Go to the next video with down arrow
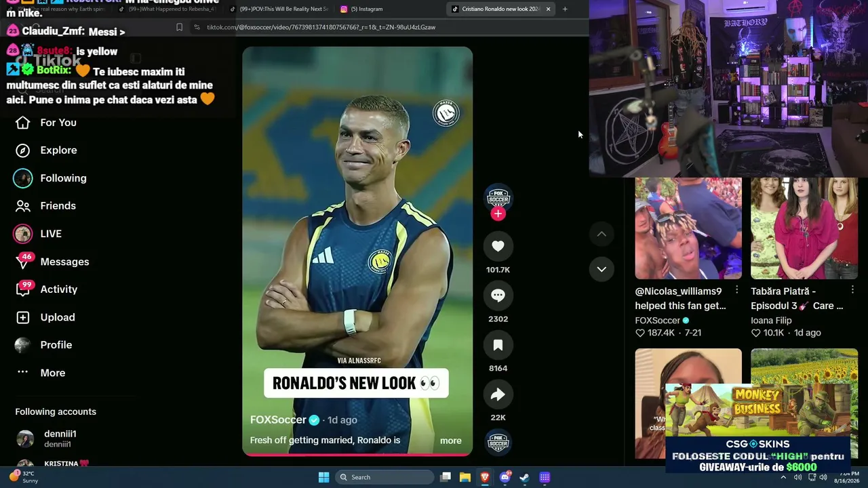This screenshot has height=488, width=868. coord(601,269)
